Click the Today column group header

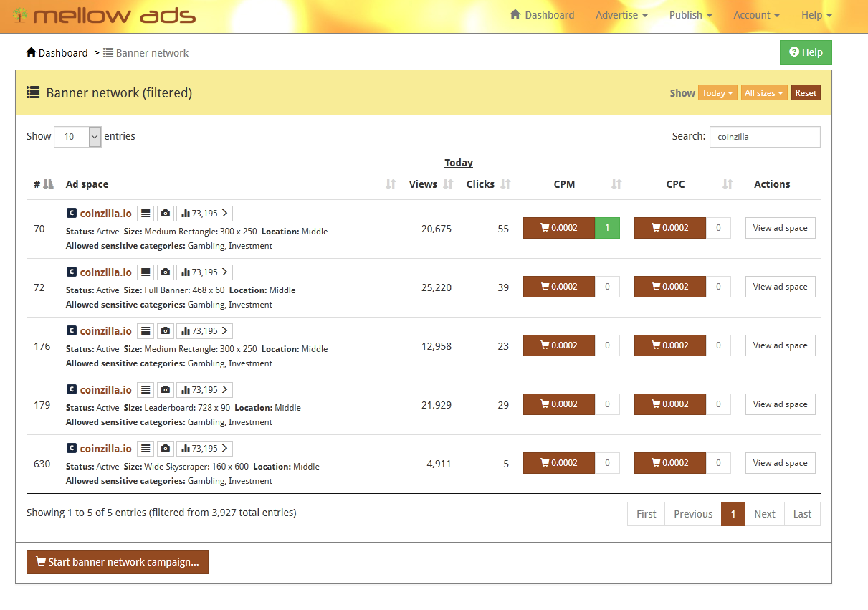tap(459, 163)
